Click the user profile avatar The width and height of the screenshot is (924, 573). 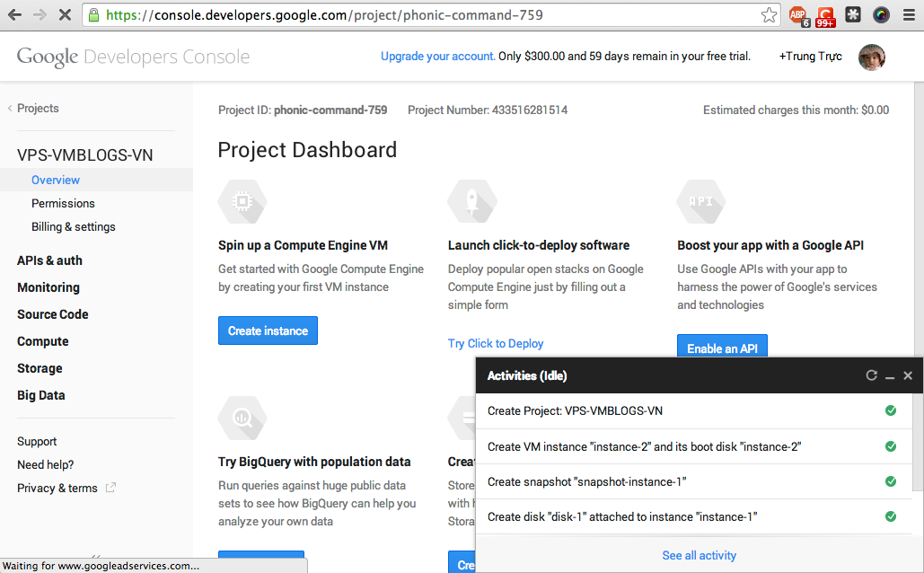pyautogui.click(x=871, y=57)
